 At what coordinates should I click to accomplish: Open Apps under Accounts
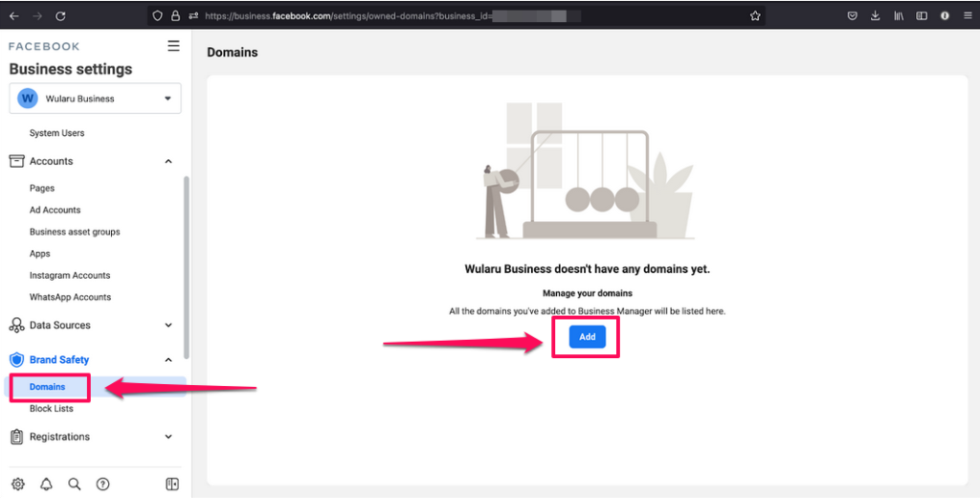tap(40, 254)
